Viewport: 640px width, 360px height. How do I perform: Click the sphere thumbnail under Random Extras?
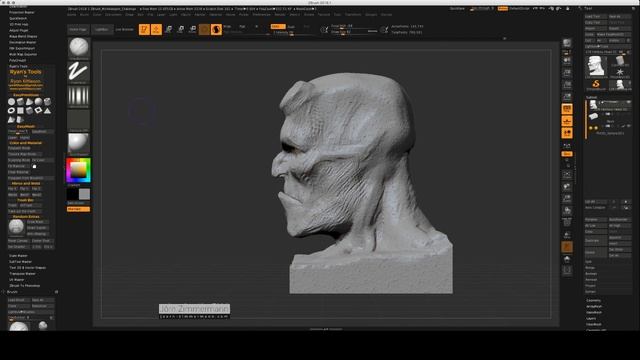tap(16, 227)
